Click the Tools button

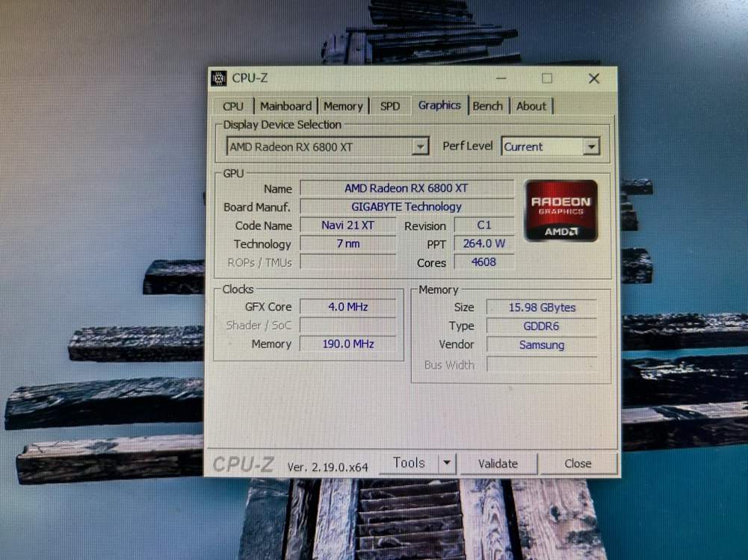tap(409, 463)
